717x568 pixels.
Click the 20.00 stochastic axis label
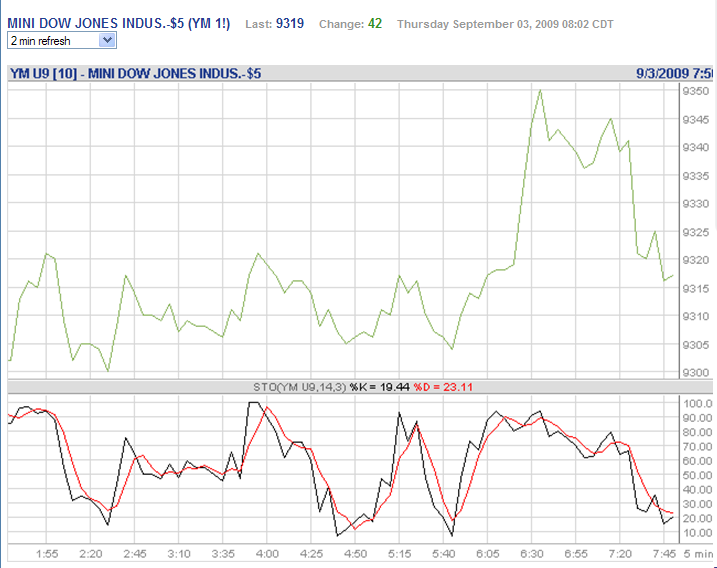tap(697, 519)
